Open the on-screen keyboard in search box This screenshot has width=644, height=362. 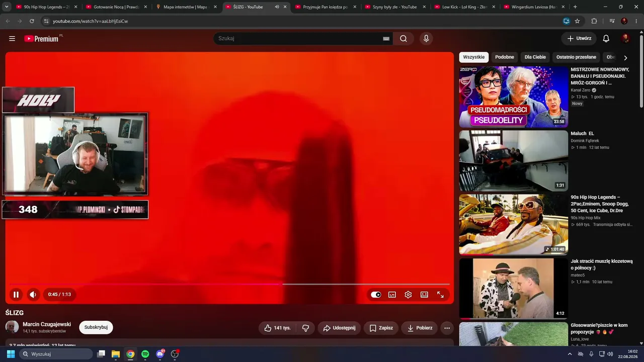click(x=386, y=39)
